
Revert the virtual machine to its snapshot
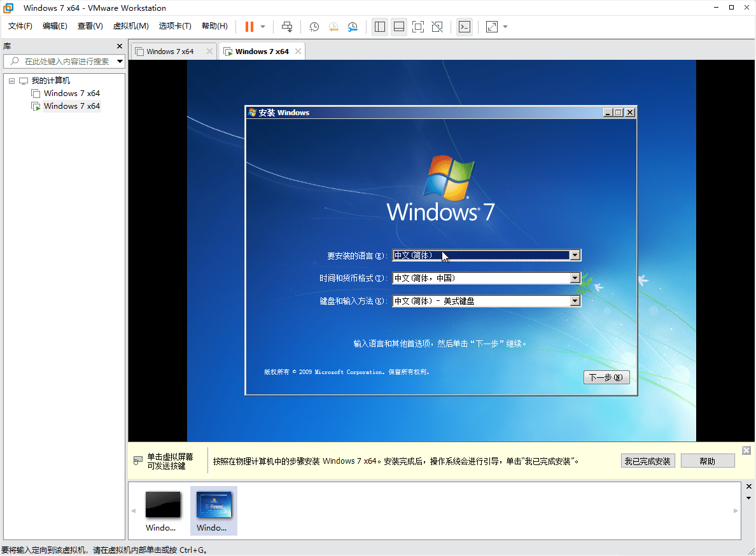(333, 27)
